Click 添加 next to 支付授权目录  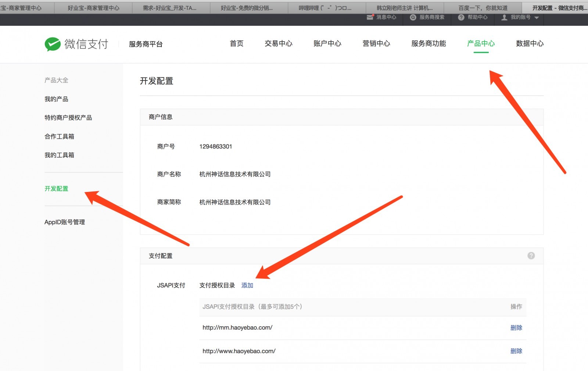pyautogui.click(x=247, y=285)
